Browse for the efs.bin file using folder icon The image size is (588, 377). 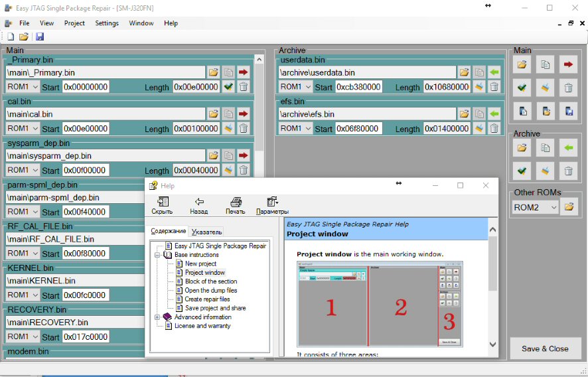[464, 113]
